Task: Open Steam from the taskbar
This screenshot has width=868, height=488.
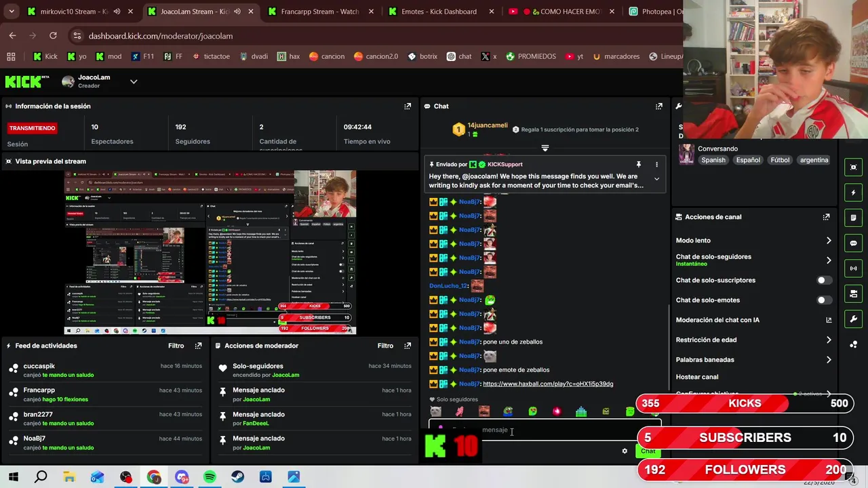Action: click(x=237, y=477)
